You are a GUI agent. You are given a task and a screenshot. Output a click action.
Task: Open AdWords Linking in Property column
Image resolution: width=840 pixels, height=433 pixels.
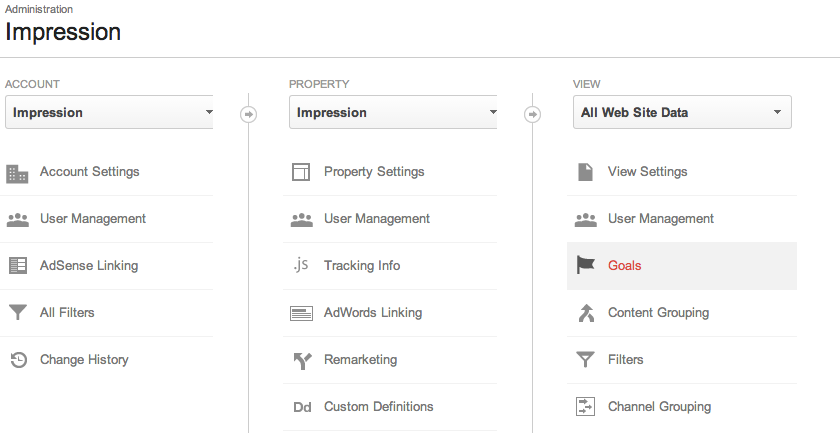tap(372, 313)
